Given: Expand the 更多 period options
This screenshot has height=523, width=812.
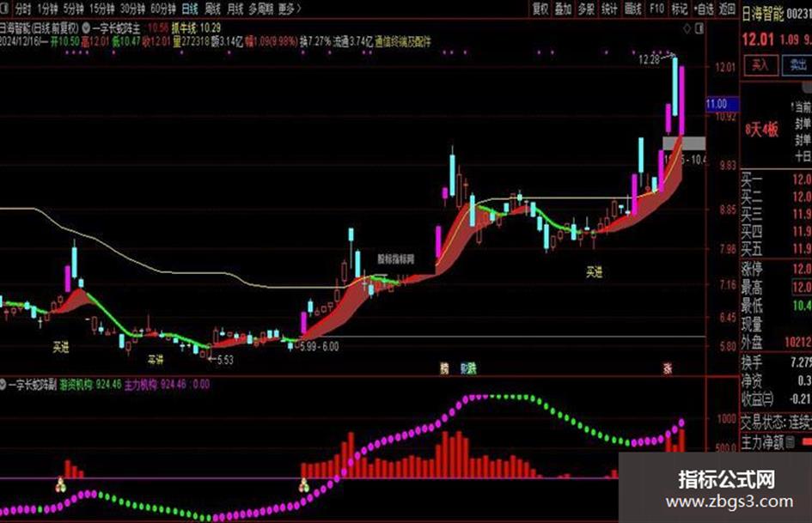Looking at the screenshot, I should tap(289, 9).
